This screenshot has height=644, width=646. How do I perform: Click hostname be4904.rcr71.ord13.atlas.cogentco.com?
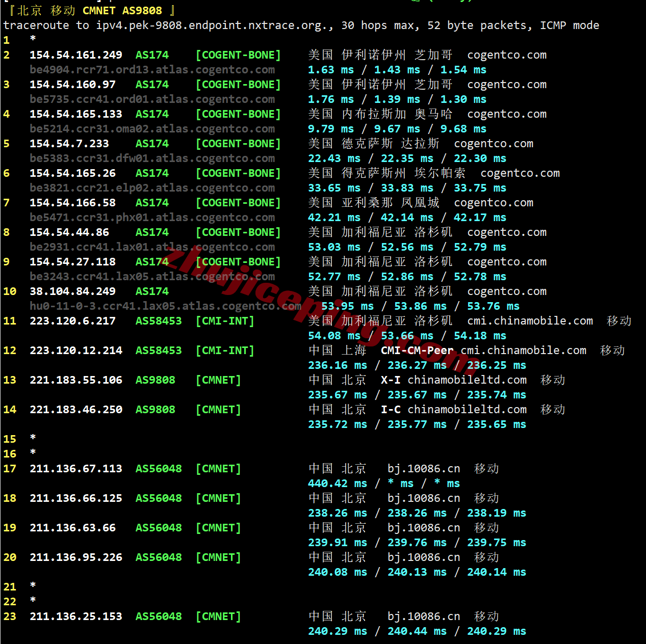[152, 70]
